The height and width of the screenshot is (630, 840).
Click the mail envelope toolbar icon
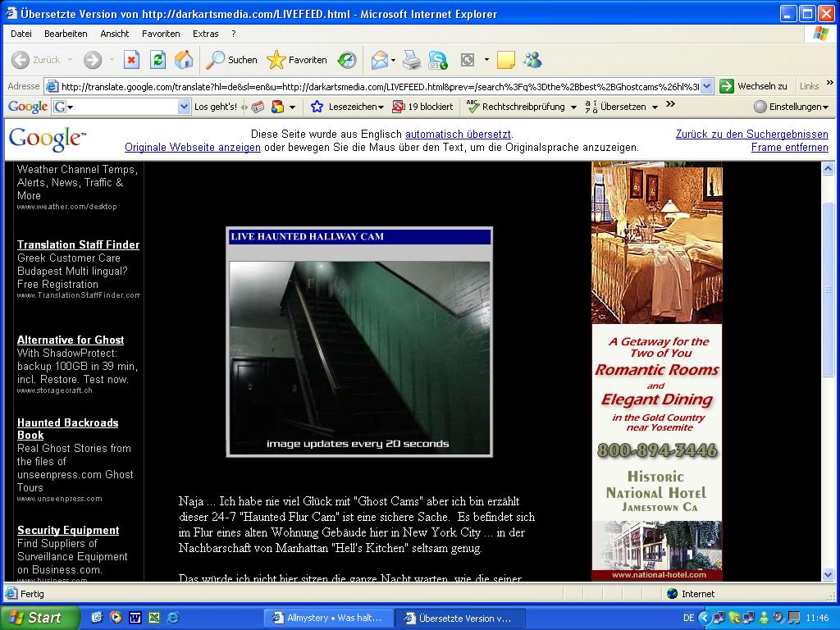point(379,60)
